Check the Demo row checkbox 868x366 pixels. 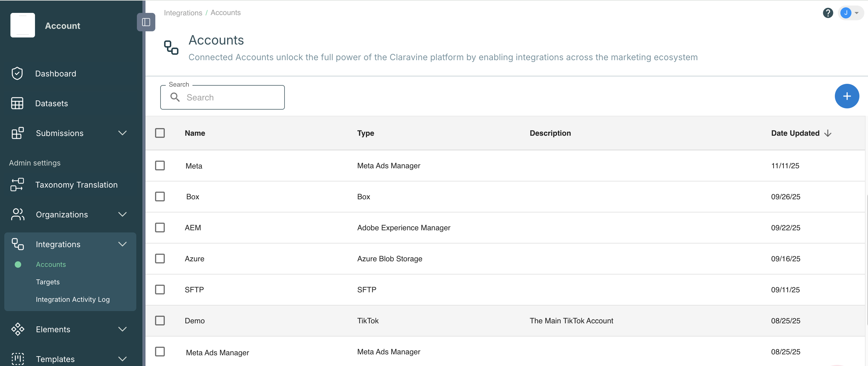point(160,321)
